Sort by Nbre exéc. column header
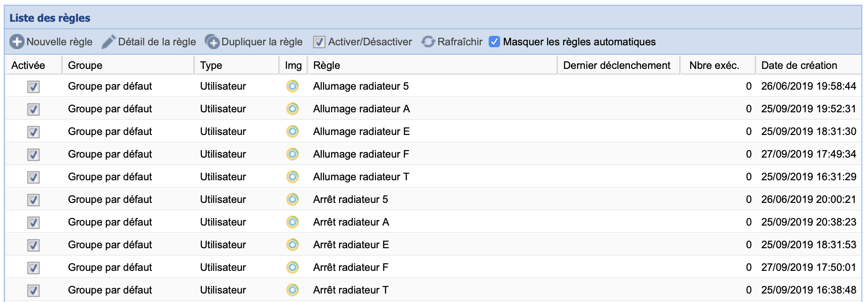 click(718, 65)
